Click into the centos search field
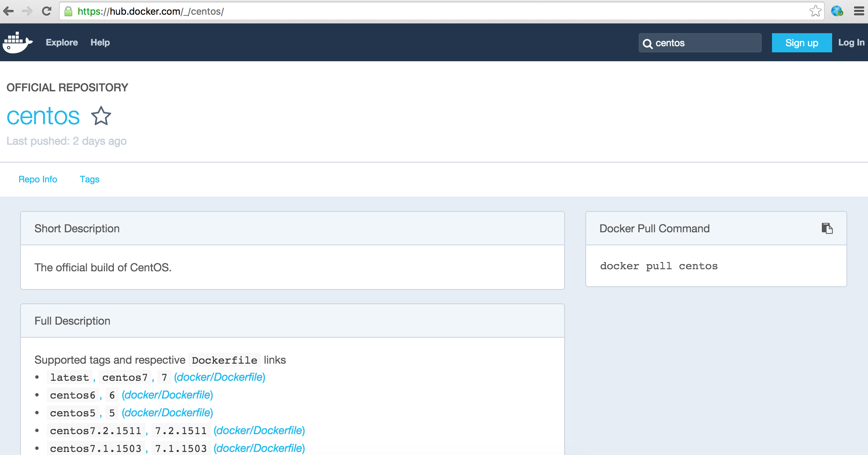This screenshot has height=455, width=868. click(x=700, y=43)
